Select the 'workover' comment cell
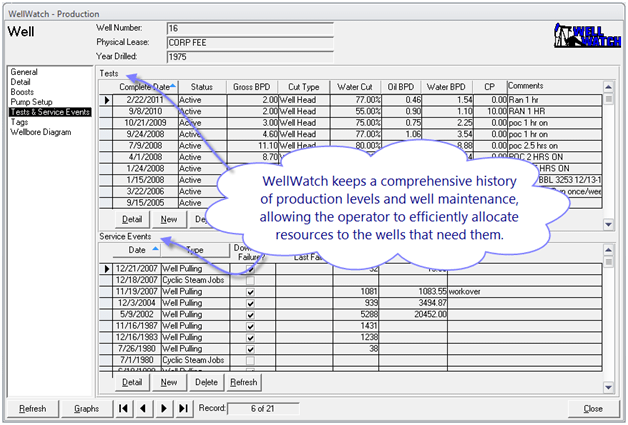 525,292
